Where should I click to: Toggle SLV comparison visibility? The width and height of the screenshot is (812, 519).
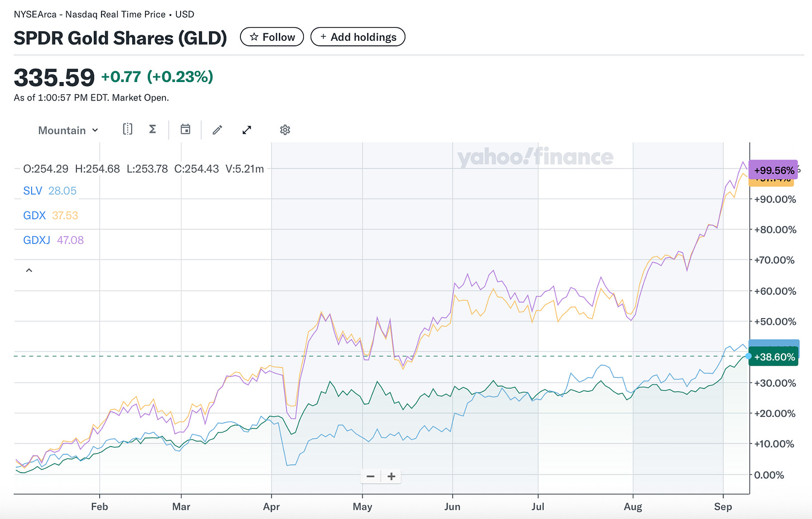pos(32,190)
